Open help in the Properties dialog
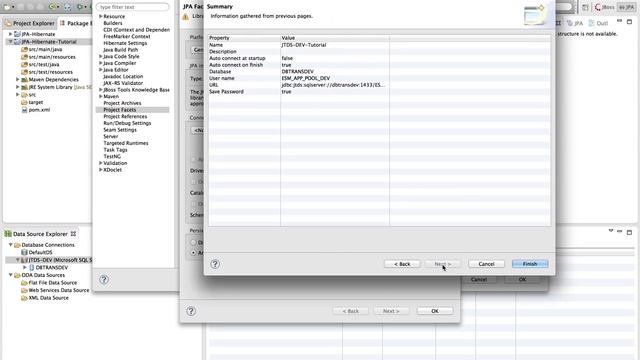This screenshot has height=360, width=640. [104, 280]
